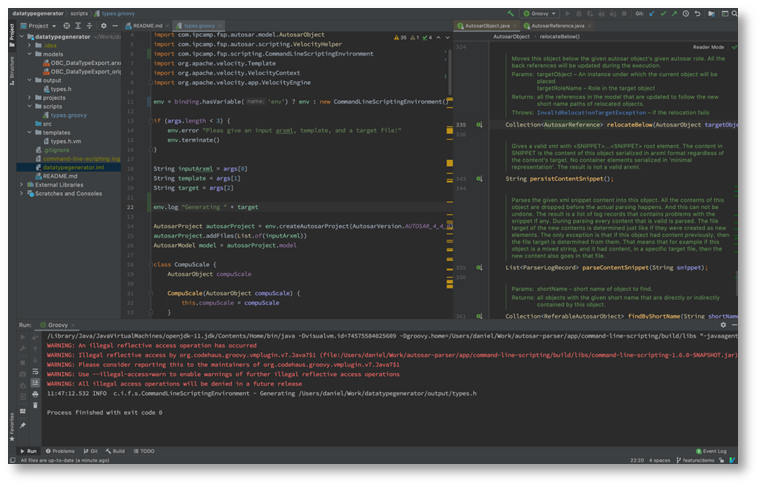Click the Git Update Project arrow icon
The image size is (761, 487).
[x=652, y=14]
